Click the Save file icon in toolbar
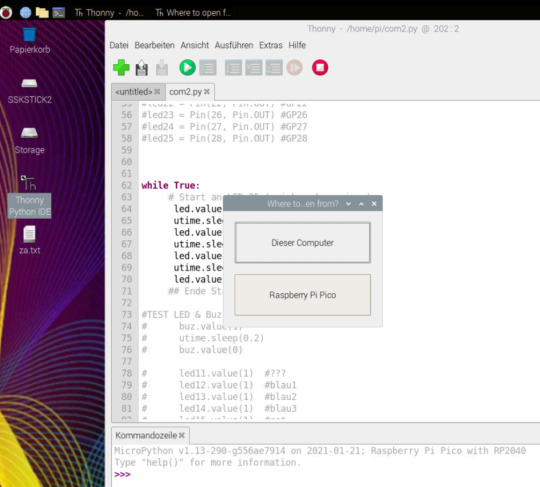 [x=142, y=68]
